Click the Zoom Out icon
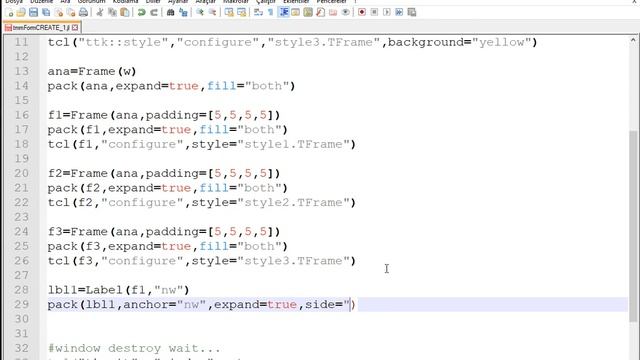The width and height of the screenshot is (640, 360). [212, 12]
